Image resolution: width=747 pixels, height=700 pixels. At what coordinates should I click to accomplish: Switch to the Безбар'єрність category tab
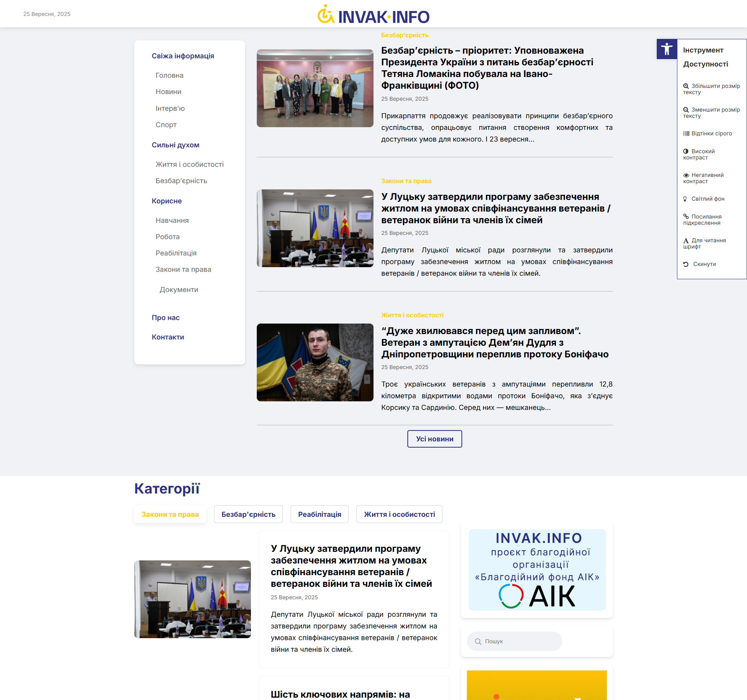tap(248, 514)
